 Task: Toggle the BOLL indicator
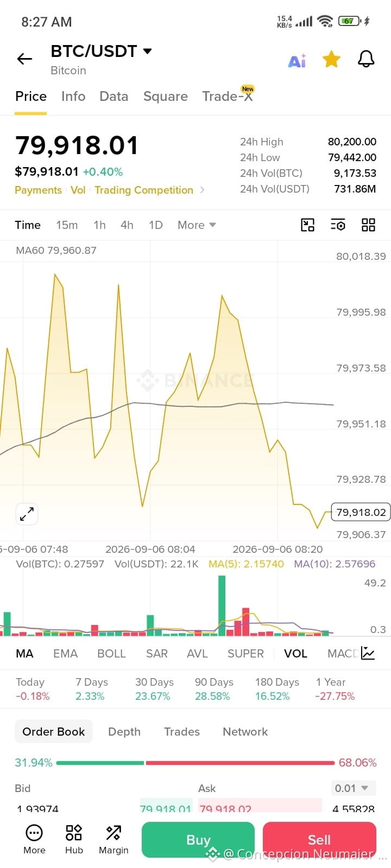coord(111,653)
